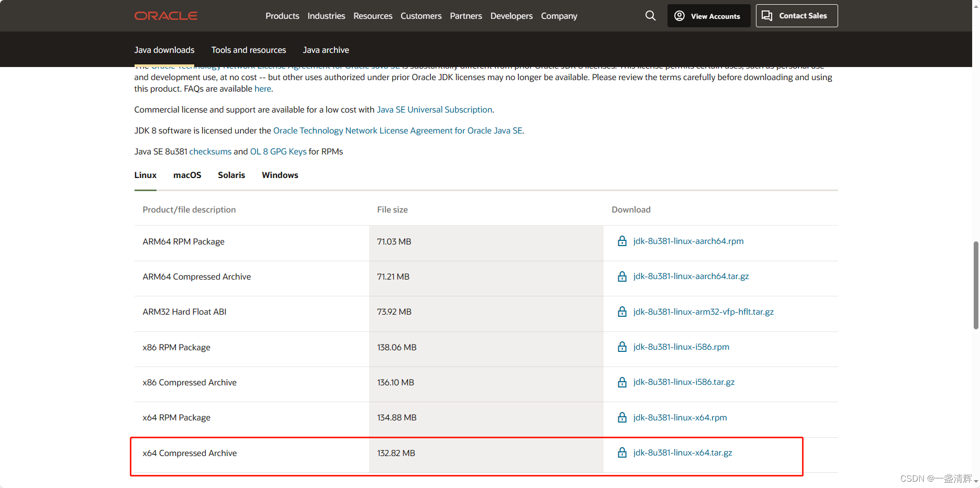Open the search magnifier icon
Image resolution: width=980 pixels, height=488 pixels.
click(x=650, y=16)
